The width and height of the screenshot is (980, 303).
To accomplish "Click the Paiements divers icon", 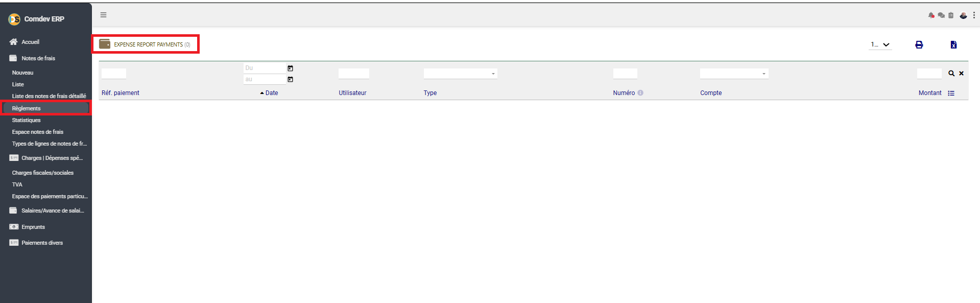I will tap(14, 243).
